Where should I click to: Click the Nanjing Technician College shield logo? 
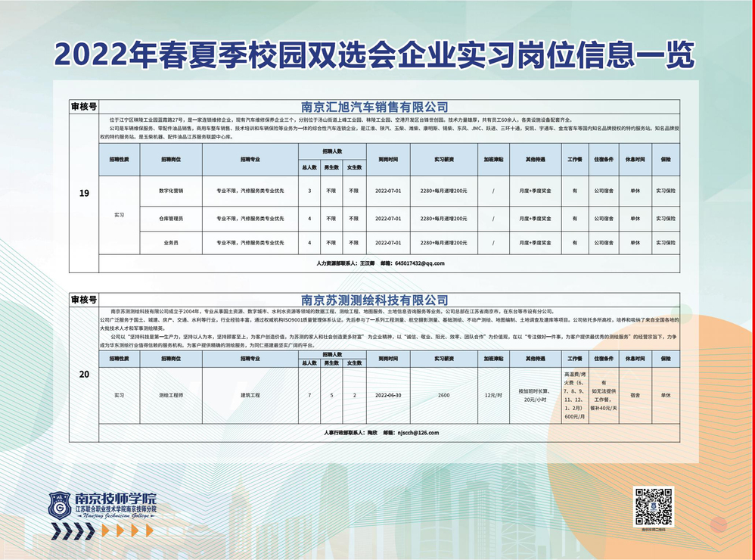[60, 506]
